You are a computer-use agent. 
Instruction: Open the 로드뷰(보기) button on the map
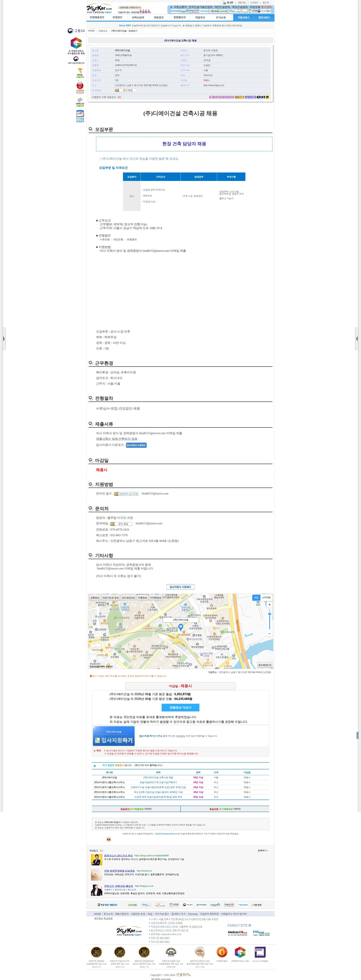[x=265, y=665]
